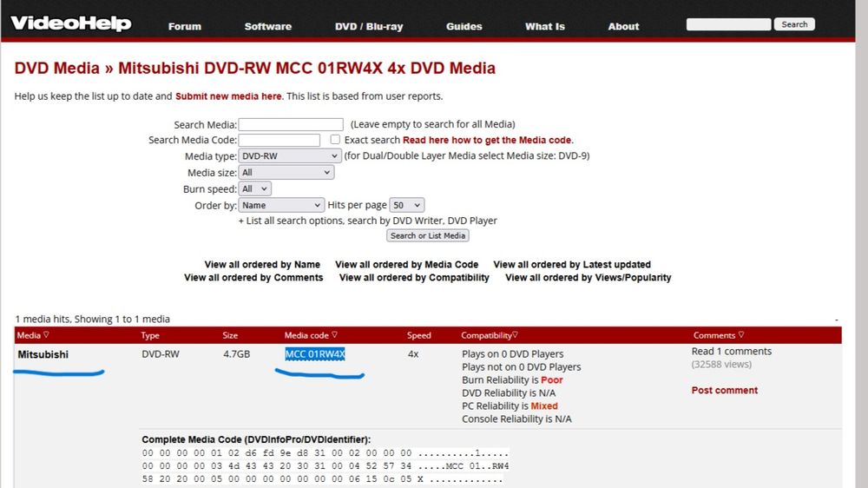This screenshot has width=868, height=488.
Task: Open Read 1 comments link
Action: click(731, 351)
